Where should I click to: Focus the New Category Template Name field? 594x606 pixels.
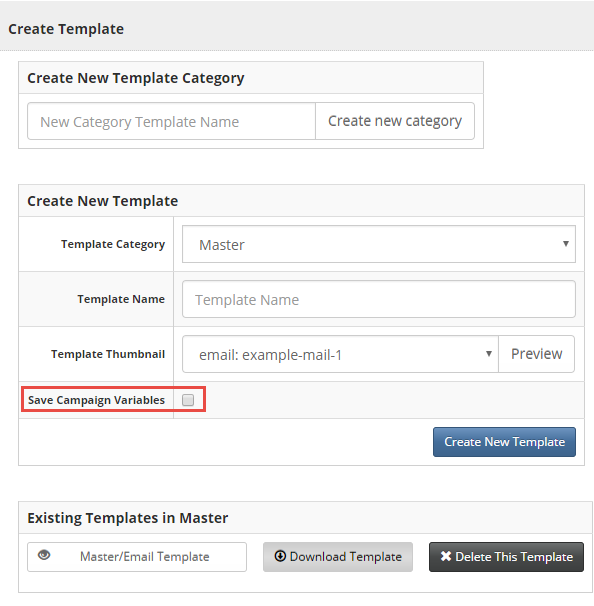tap(172, 121)
